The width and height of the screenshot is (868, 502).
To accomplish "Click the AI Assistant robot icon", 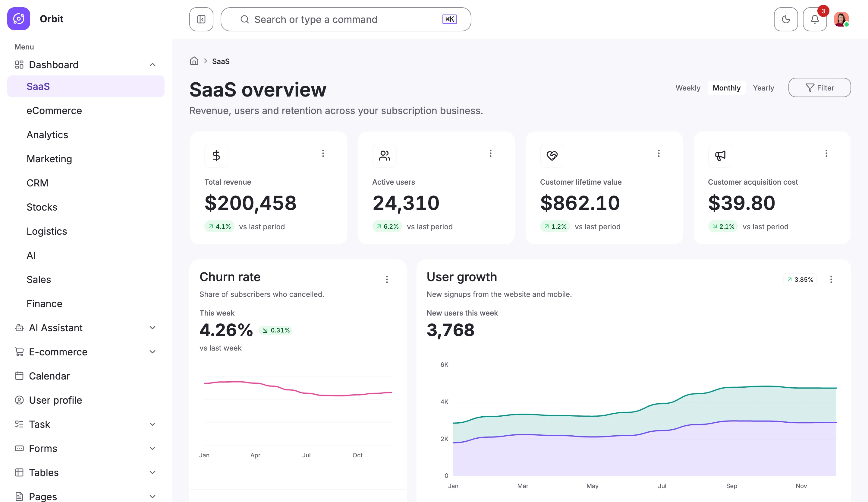I will tap(19, 328).
